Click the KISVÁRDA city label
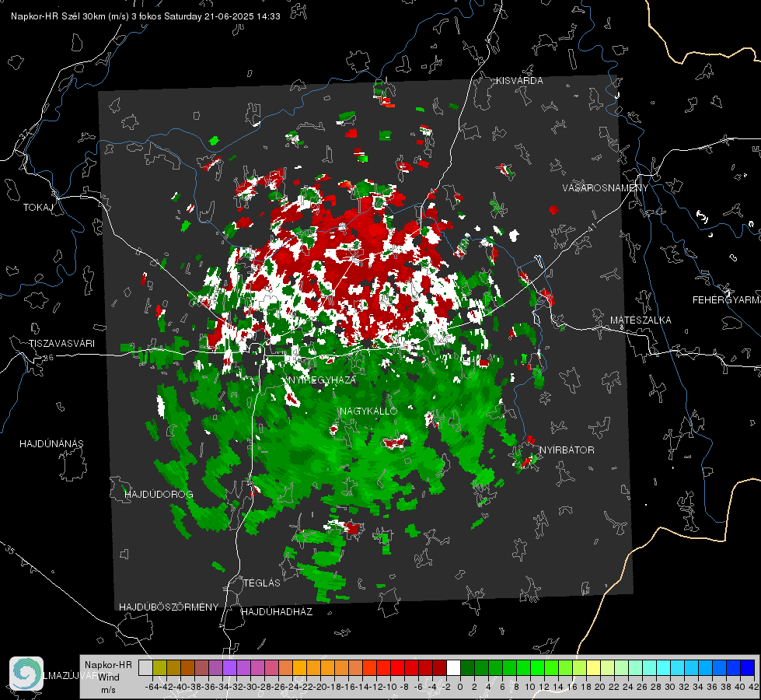Viewport: 761px width, 700px height. click(x=519, y=81)
